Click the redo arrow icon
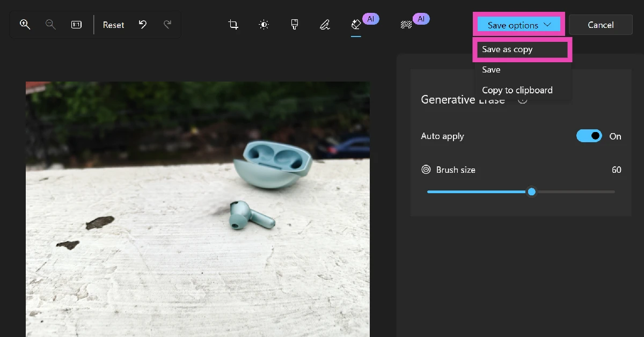 [x=167, y=25]
